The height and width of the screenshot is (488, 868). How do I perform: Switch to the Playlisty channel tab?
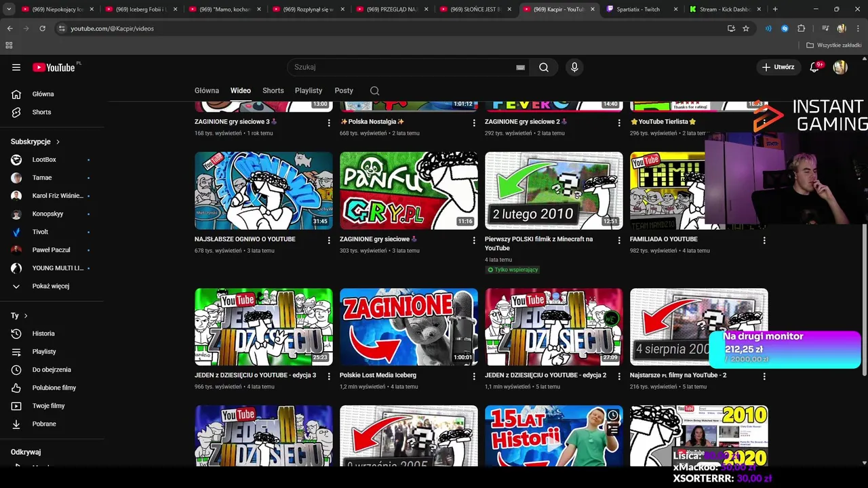[309, 90]
